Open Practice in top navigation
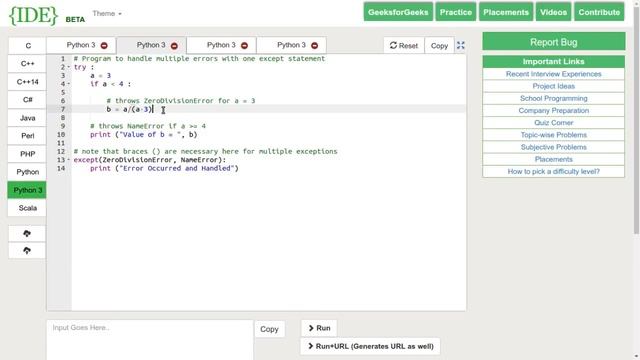This screenshot has width=640, height=360. pyautogui.click(x=456, y=12)
